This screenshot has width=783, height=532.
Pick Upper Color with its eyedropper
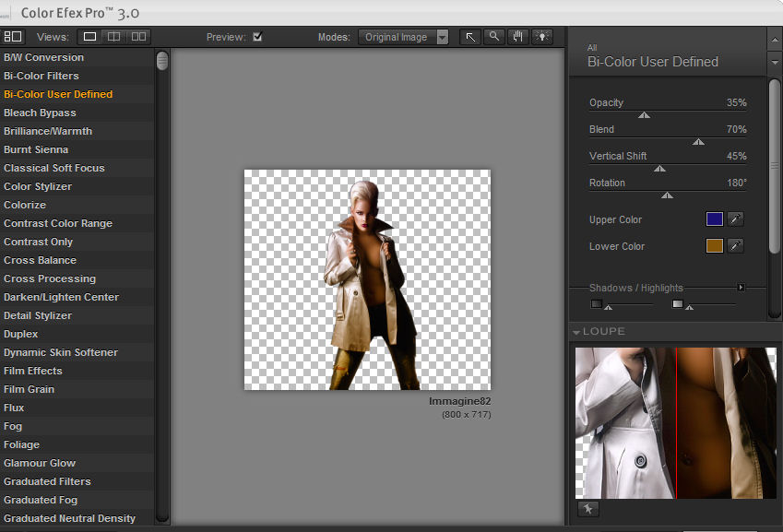736,219
